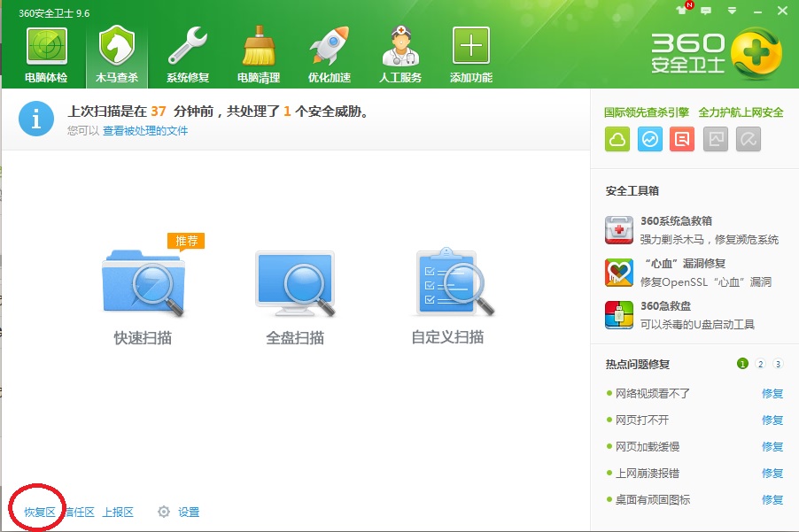Viewport: 799px width, 532px height.
Task: Select the 木马查杀 shield tab
Action: click(x=117, y=55)
